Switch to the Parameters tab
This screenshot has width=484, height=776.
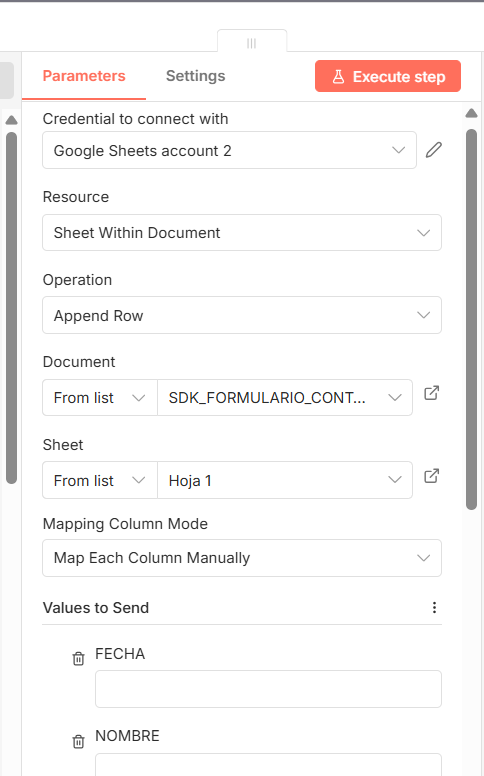coord(84,76)
